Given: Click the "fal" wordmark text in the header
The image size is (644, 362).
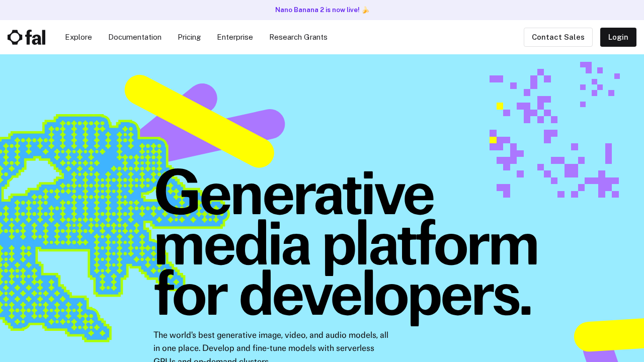Looking at the screenshot, I should [x=35, y=37].
